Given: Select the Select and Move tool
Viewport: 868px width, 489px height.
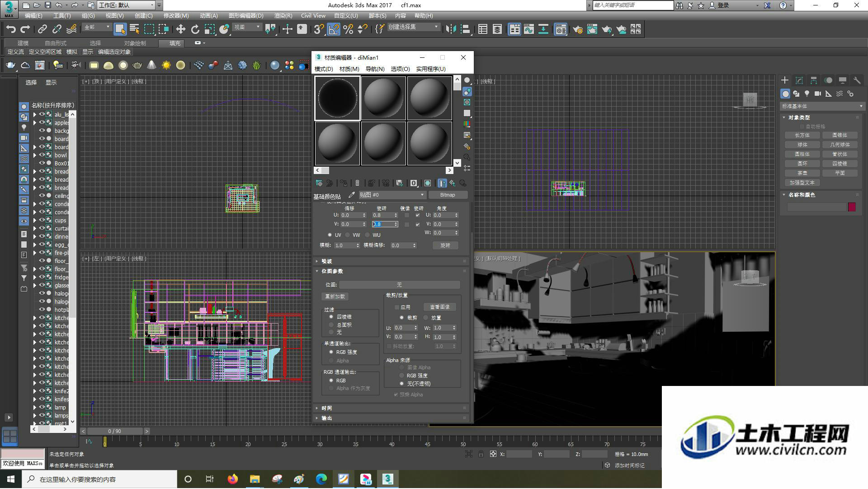Looking at the screenshot, I should coord(180,29).
